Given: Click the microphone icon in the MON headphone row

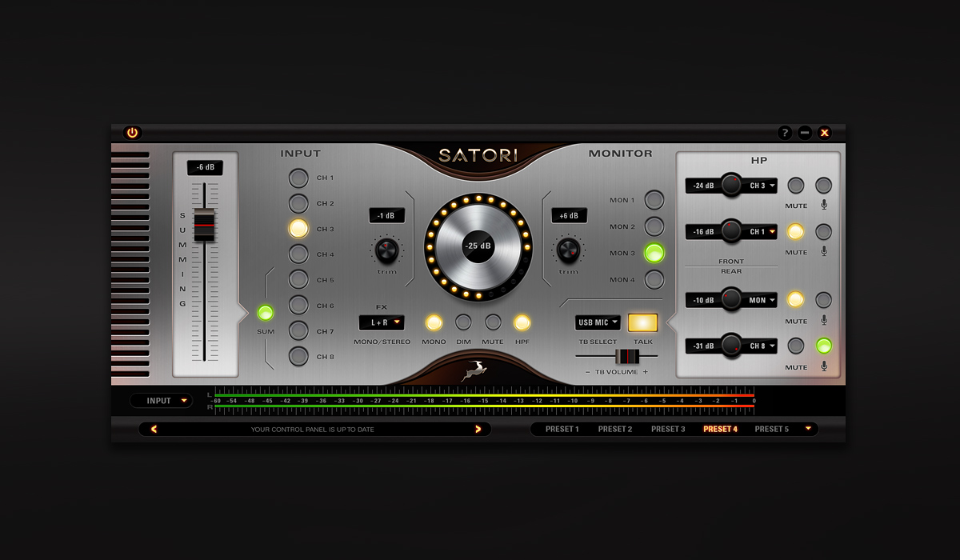Looking at the screenshot, I should coord(824,320).
